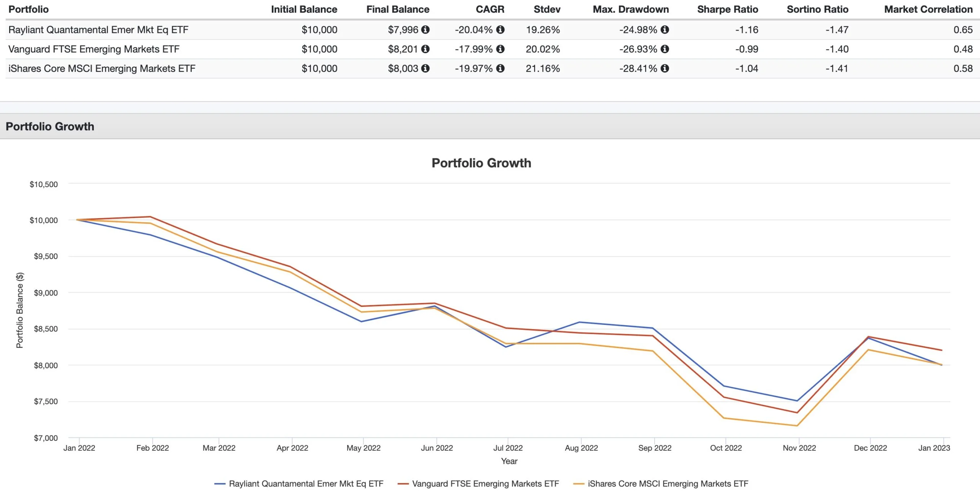The image size is (980, 494).
Task: Click the Nov 2022 axis tick label
Action: (799, 448)
